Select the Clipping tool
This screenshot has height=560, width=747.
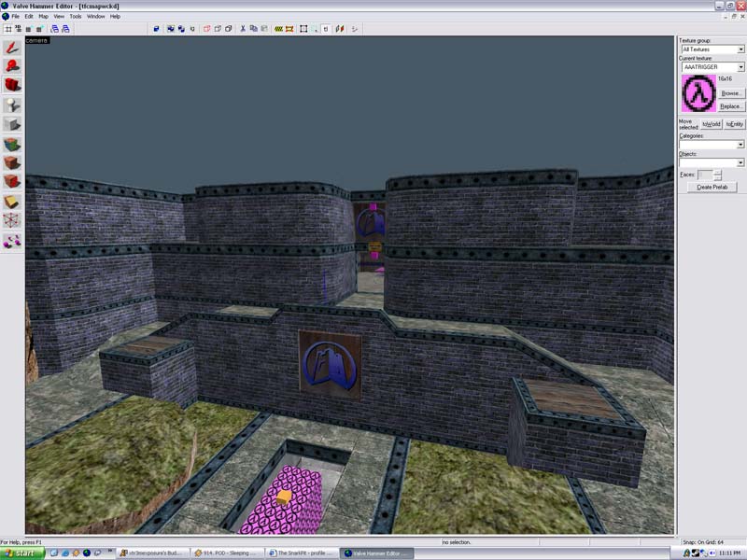[x=12, y=201]
